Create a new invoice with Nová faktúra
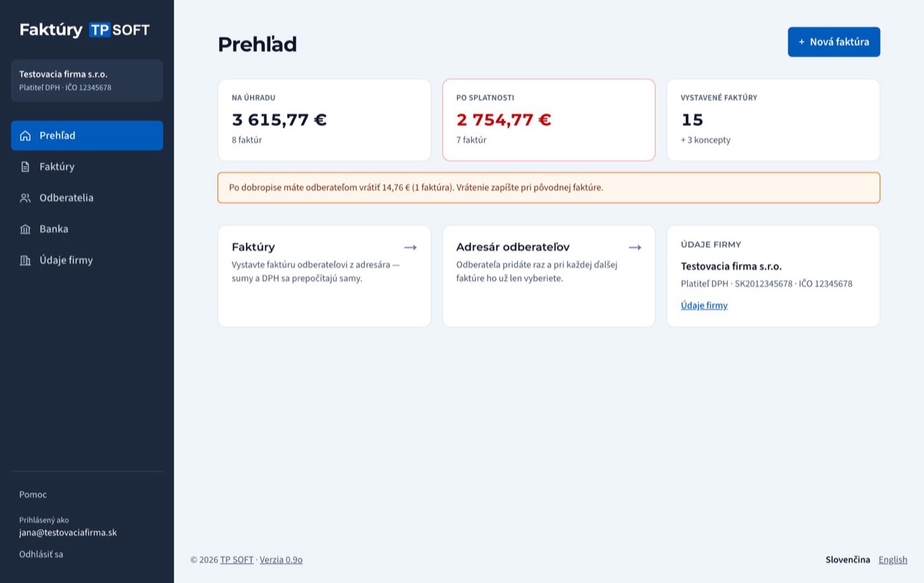Image resolution: width=924 pixels, height=583 pixels. 834,42
